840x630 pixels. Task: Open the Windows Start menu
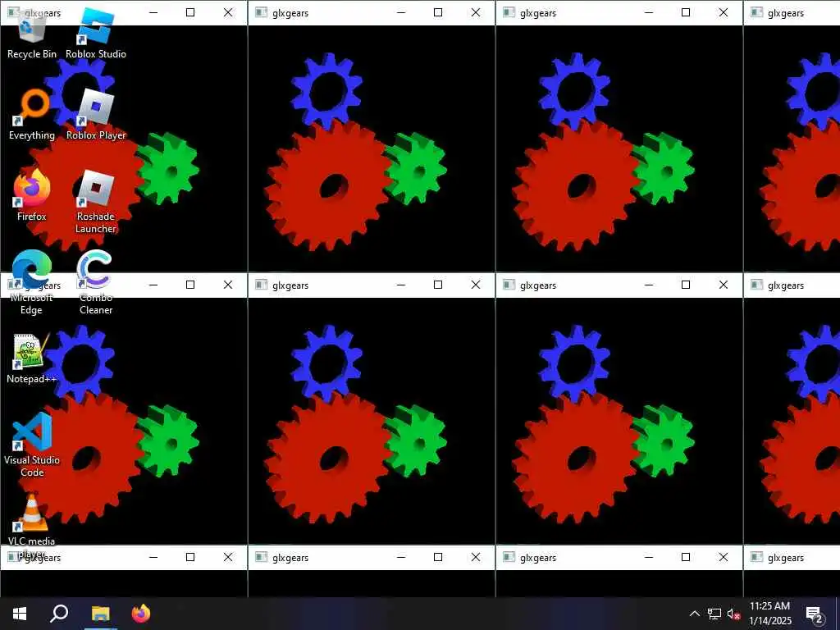(20, 614)
